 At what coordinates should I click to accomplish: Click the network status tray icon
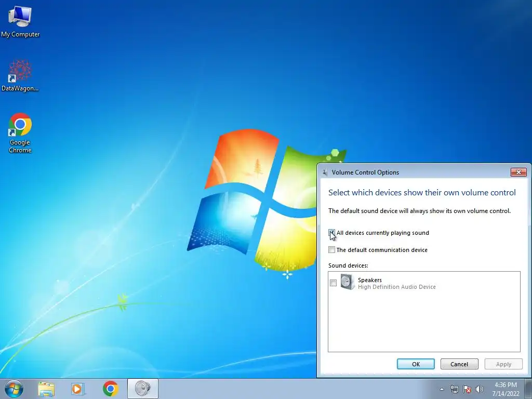[454, 389]
